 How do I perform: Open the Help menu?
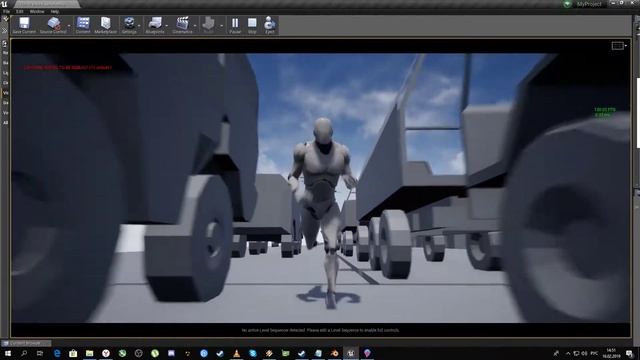55,11
